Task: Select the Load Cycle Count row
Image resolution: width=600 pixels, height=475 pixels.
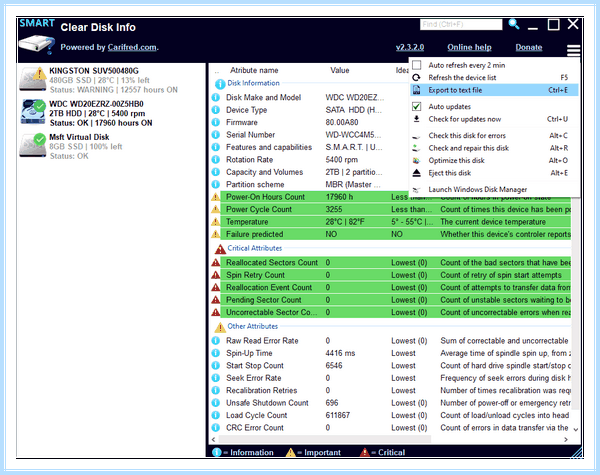Action: (x=391, y=415)
